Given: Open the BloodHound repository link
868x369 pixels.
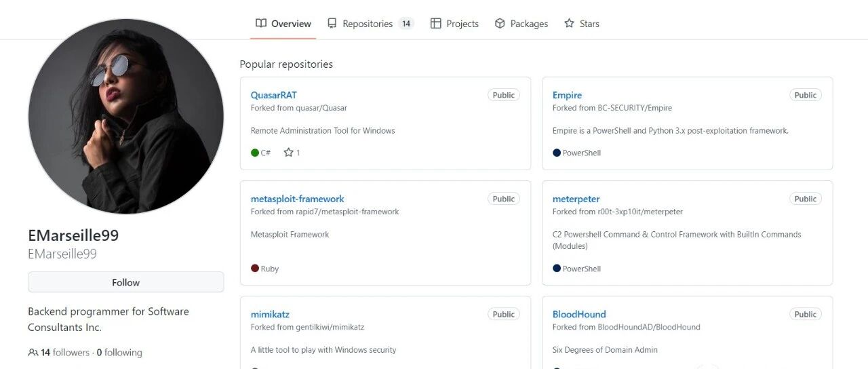Looking at the screenshot, I should [579, 314].
